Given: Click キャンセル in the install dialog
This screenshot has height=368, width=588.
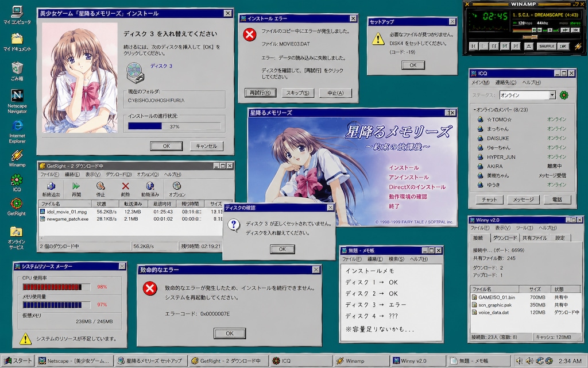Looking at the screenshot, I should click(206, 146).
